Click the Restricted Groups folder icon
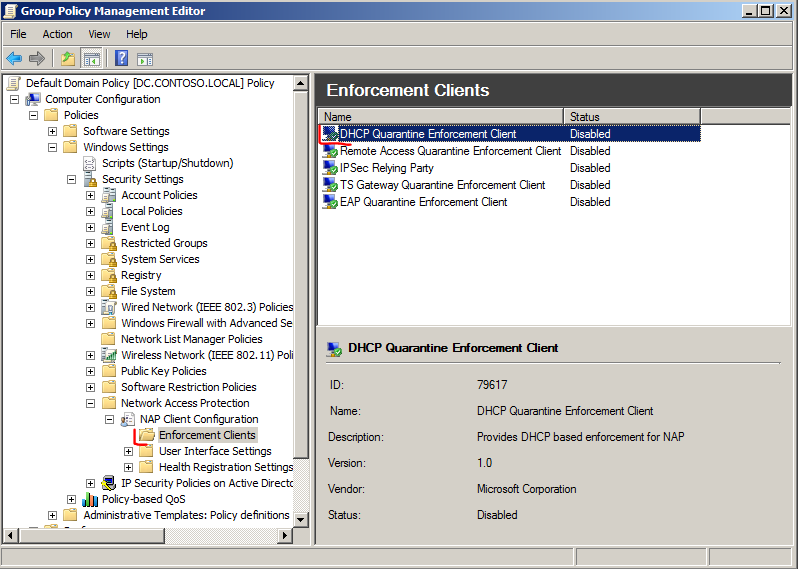Image resolution: width=798 pixels, height=569 pixels. pos(108,243)
